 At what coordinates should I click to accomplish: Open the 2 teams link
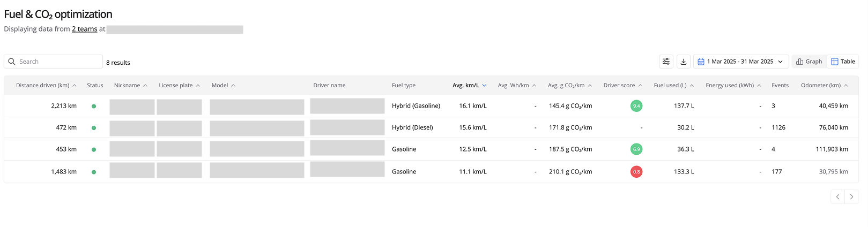coord(85,29)
